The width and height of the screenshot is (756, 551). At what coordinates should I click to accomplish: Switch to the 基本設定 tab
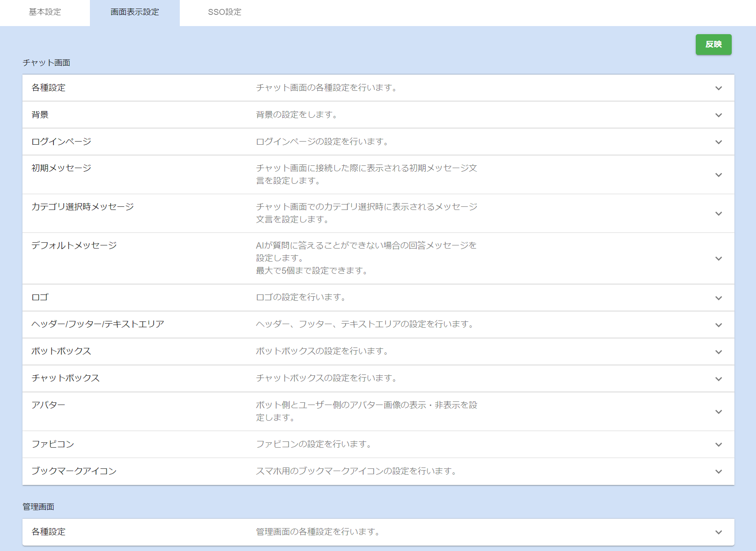[45, 12]
